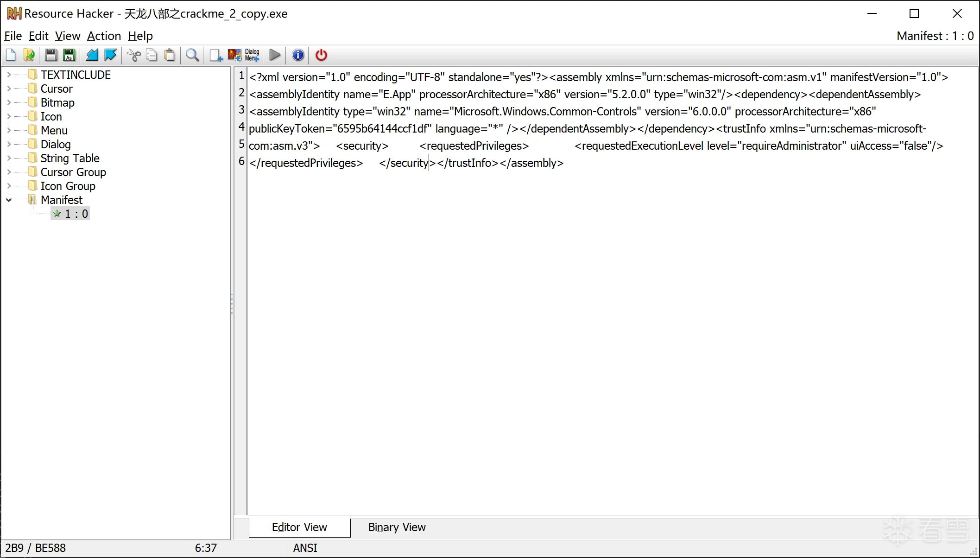Click the magnifier Find Text icon

[192, 55]
